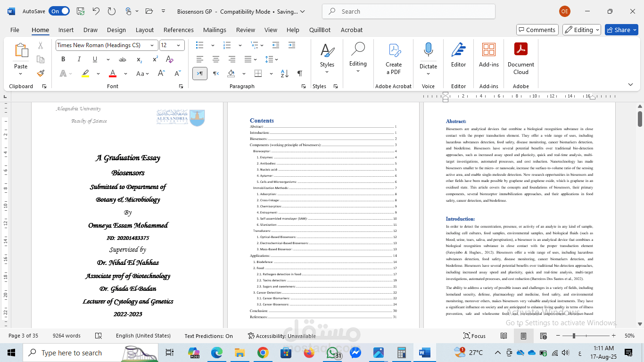644x362 pixels.
Task: Switch to the Insert tab
Action: (66, 30)
